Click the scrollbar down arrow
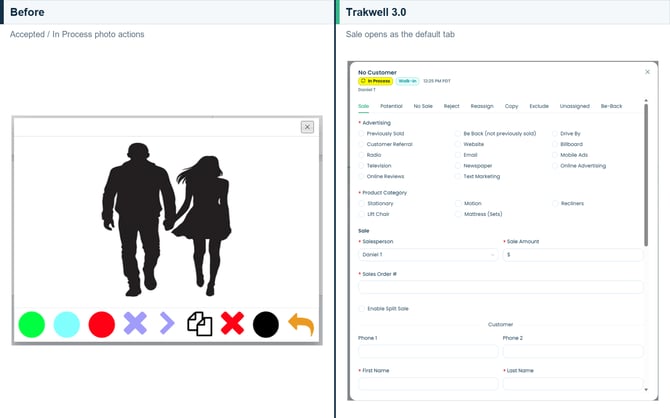This screenshot has width=670, height=418. click(x=646, y=389)
